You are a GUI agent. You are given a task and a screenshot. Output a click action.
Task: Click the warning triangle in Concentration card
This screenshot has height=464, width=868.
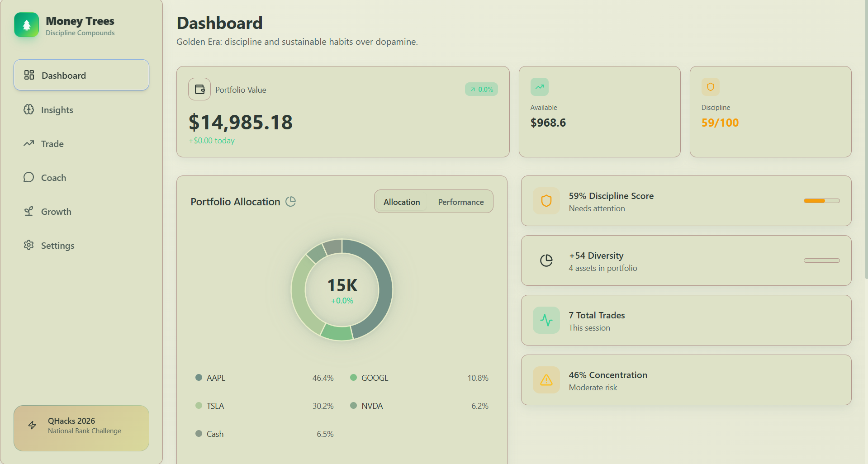coord(546,380)
